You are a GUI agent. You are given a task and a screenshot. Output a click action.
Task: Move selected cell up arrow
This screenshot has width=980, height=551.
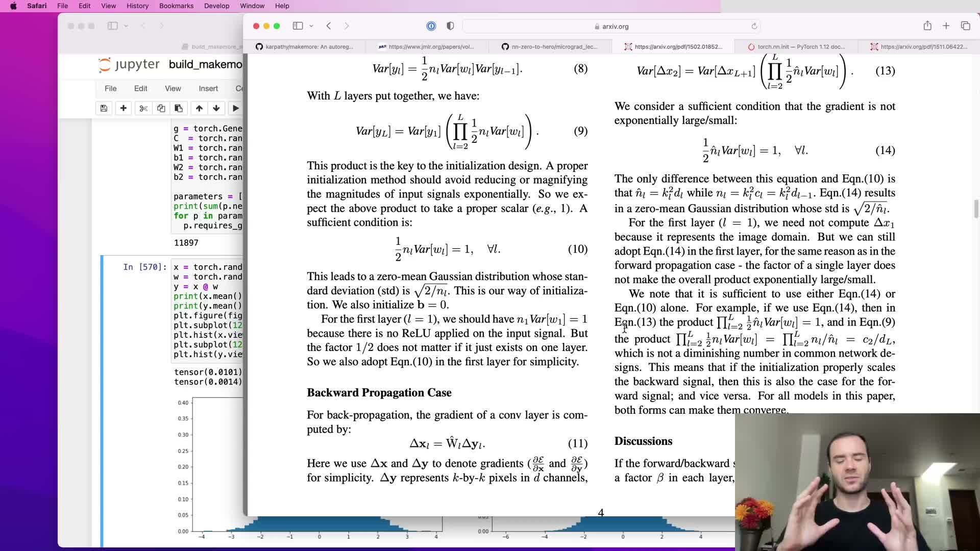199,108
